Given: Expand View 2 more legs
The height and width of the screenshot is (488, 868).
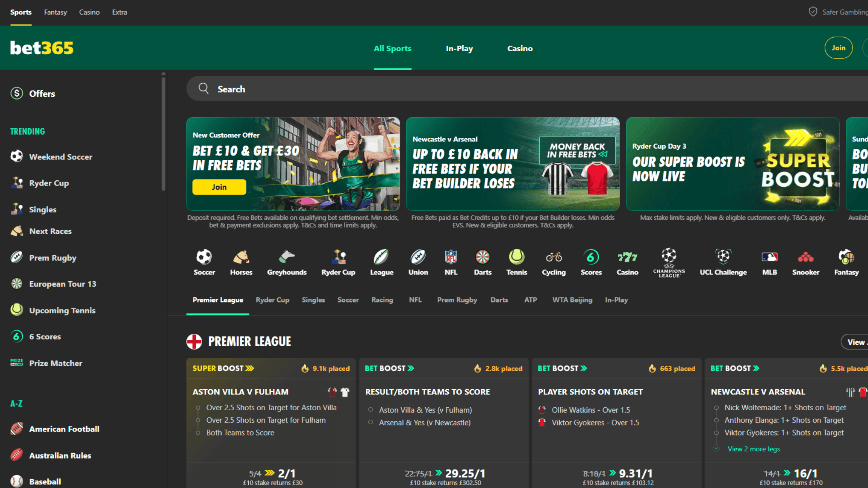Looking at the screenshot, I should tap(753, 449).
